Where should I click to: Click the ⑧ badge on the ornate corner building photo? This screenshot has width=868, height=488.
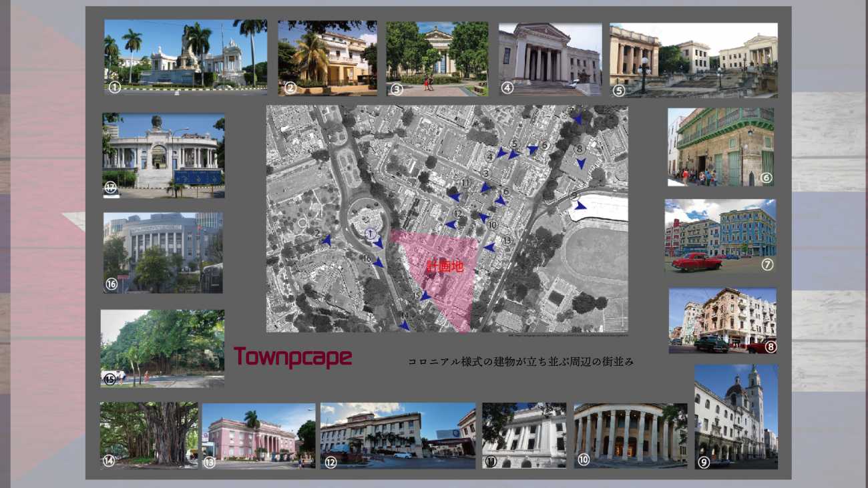tap(771, 347)
